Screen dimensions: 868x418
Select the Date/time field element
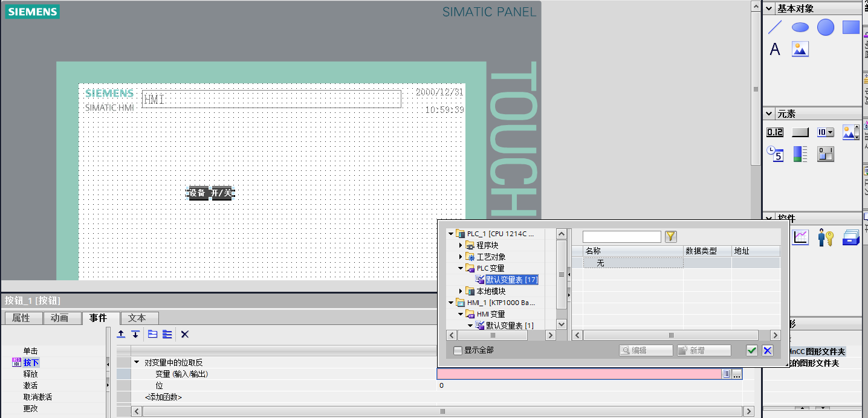pyautogui.click(x=775, y=154)
